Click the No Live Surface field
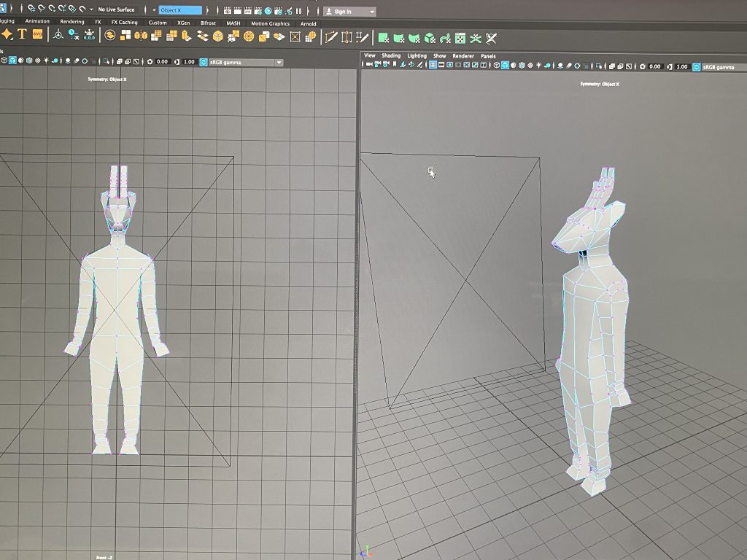The width and height of the screenshot is (747, 560). click(116, 9)
